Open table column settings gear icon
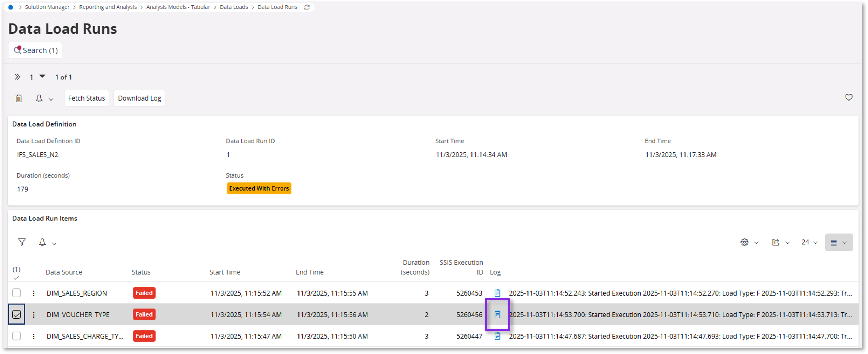This screenshot has height=354, width=868. (x=744, y=242)
